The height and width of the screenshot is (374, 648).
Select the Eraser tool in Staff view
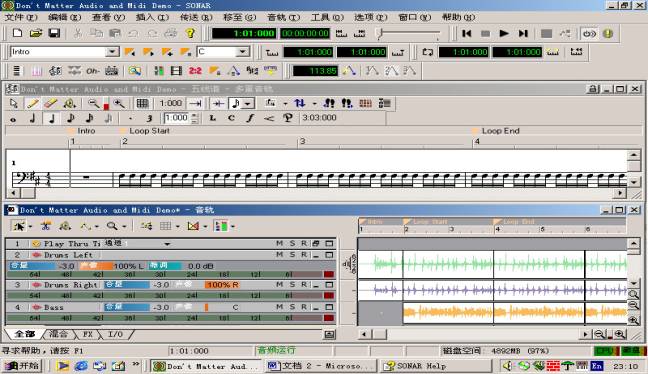[x=50, y=103]
